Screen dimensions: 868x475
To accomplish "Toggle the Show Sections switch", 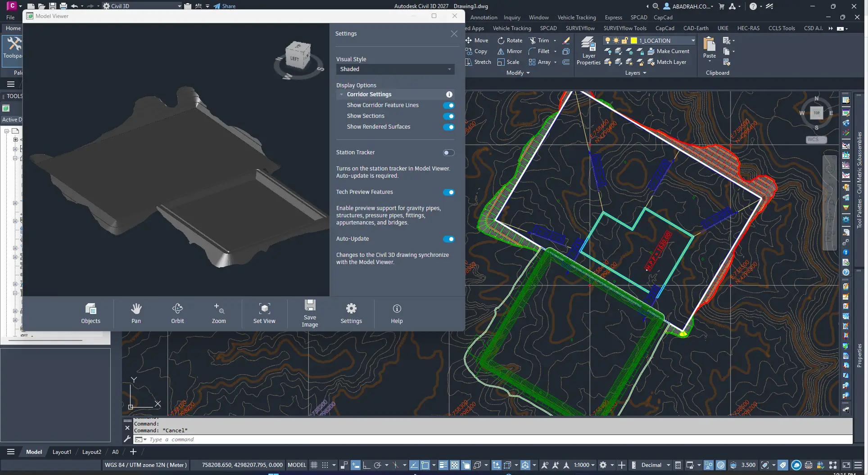I will [449, 116].
